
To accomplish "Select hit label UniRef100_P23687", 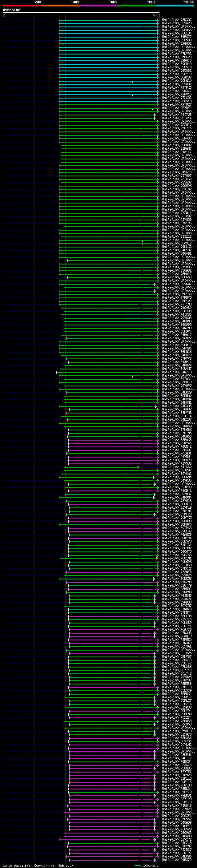I will pyautogui.click(x=176, y=182).
